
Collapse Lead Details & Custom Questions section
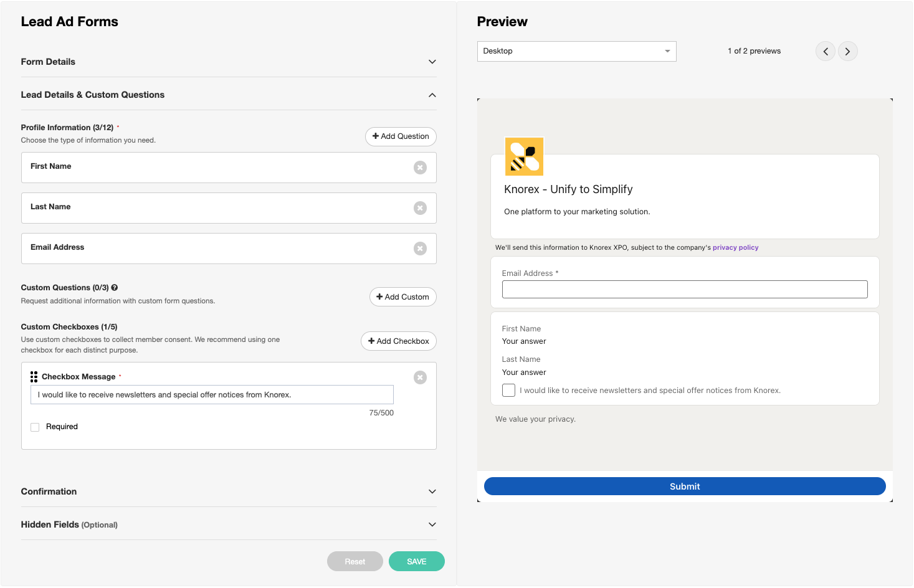[432, 95]
